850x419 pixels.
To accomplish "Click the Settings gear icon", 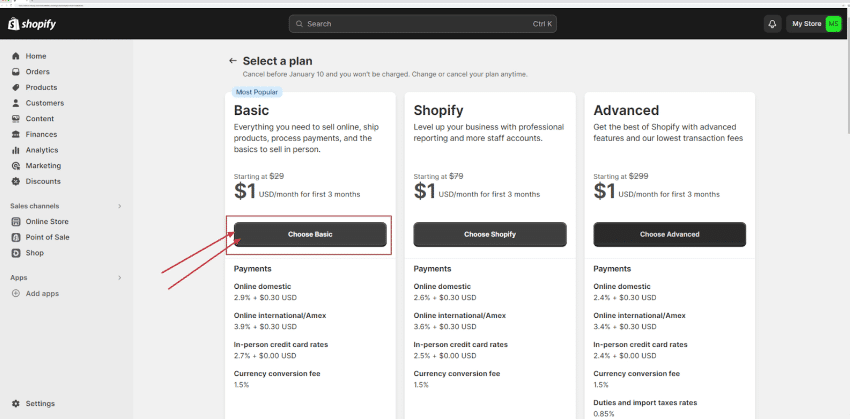I will [x=16, y=404].
